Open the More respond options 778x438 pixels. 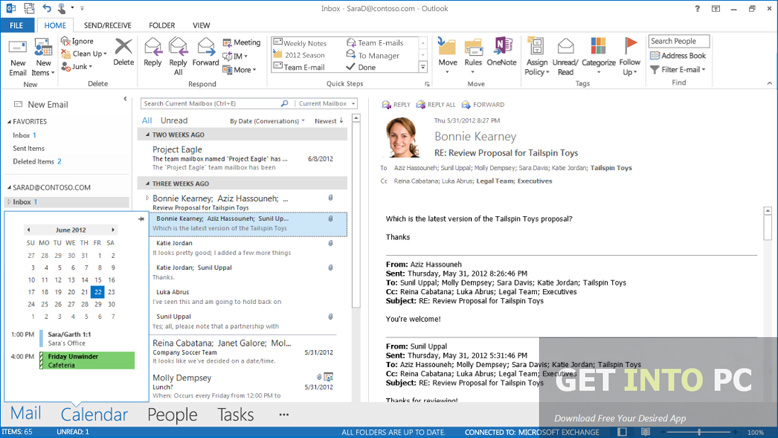[239, 70]
